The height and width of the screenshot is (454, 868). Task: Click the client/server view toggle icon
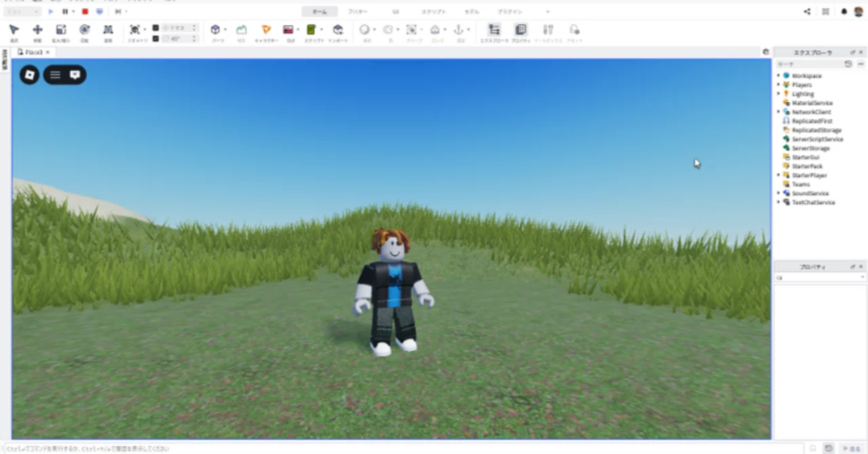(x=100, y=12)
